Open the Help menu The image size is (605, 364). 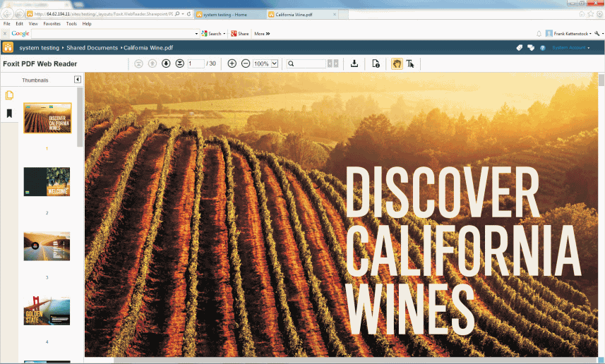click(x=87, y=24)
